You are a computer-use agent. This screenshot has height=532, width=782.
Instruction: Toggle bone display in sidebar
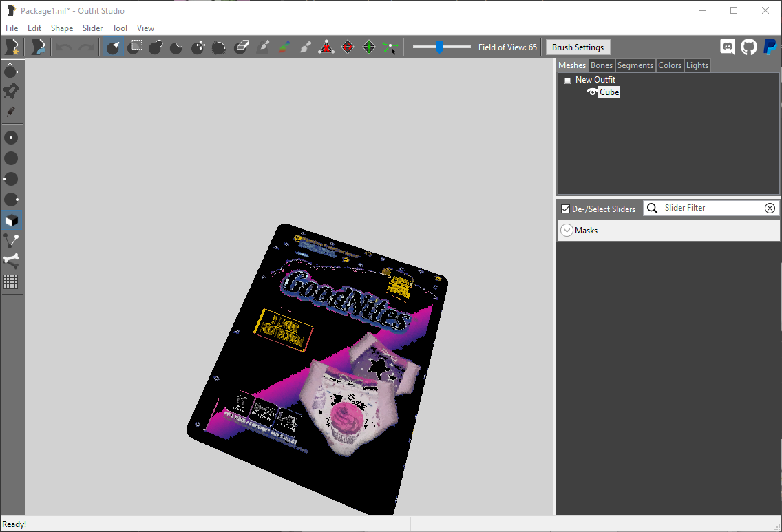click(x=11, y=260)
